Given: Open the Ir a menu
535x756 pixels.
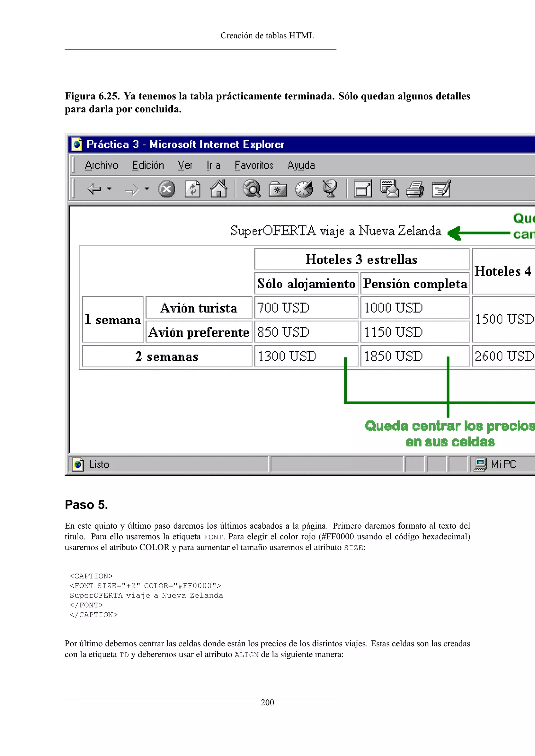Looking at the screenshot, I should click(213, 165).
